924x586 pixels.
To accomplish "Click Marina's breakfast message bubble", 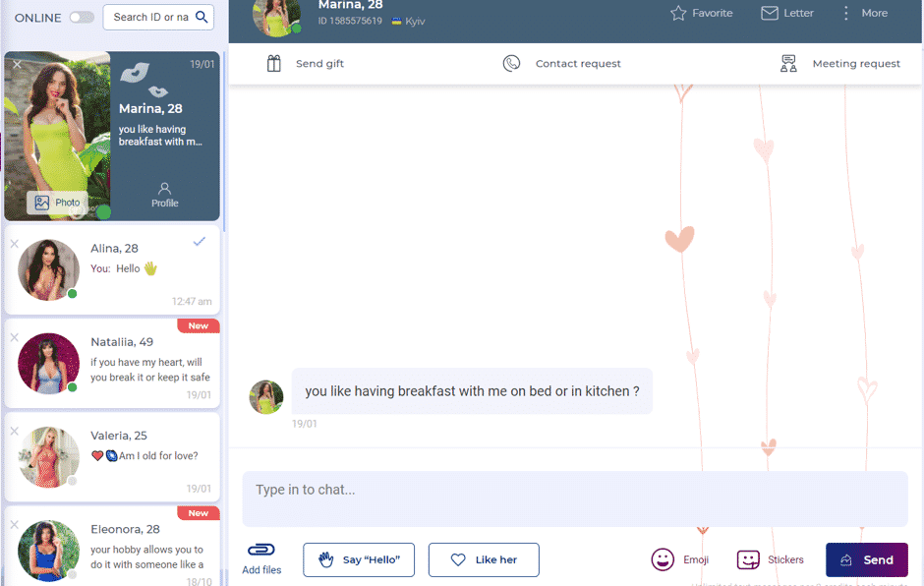I will click(472, 391).
